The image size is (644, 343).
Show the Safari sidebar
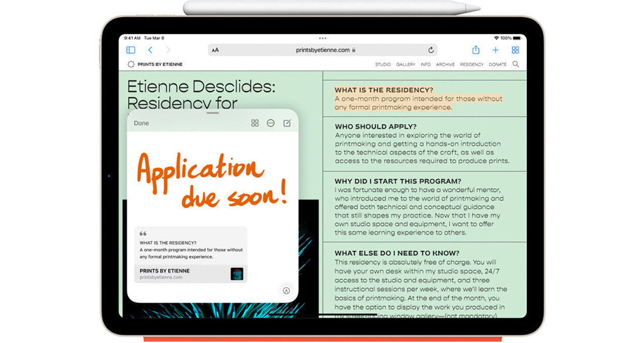pyautogui.click(x=131, y=50)
